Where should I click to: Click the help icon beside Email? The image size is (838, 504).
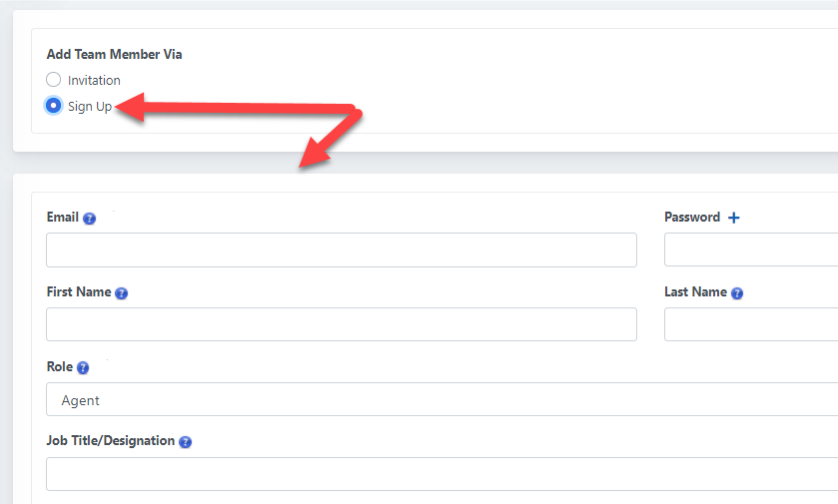(90, 219)
